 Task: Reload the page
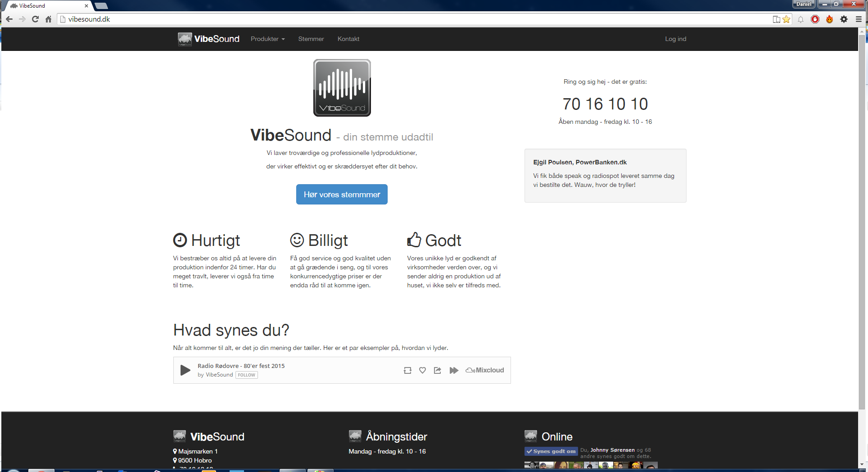pyautogui.click(x=35, y=19)
